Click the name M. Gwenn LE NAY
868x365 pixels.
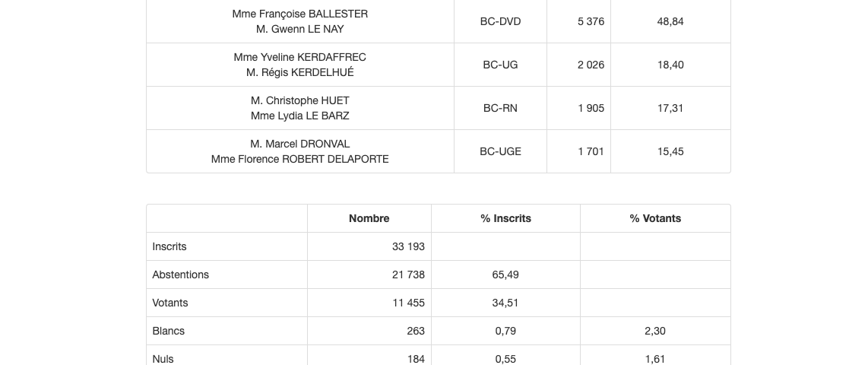click(299, 29)
